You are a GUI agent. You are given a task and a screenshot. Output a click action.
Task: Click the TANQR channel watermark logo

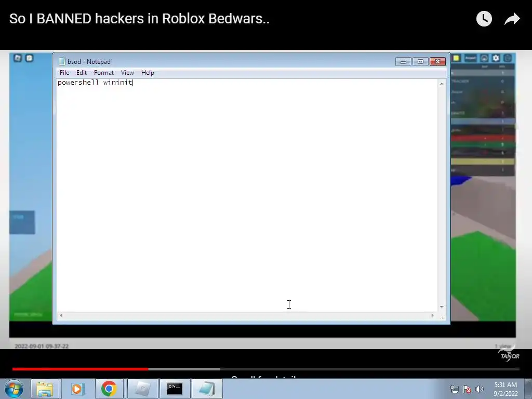[x=509, y=355]
